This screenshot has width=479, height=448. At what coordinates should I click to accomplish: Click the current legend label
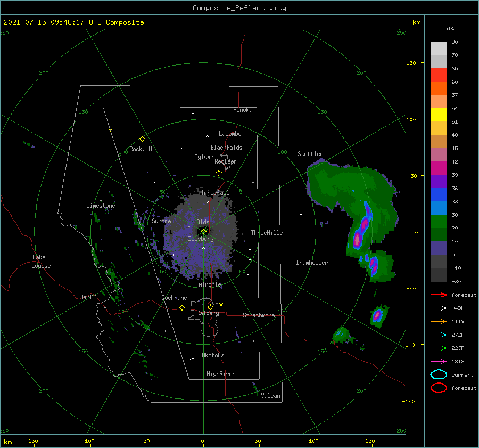(x=462, y=374)
